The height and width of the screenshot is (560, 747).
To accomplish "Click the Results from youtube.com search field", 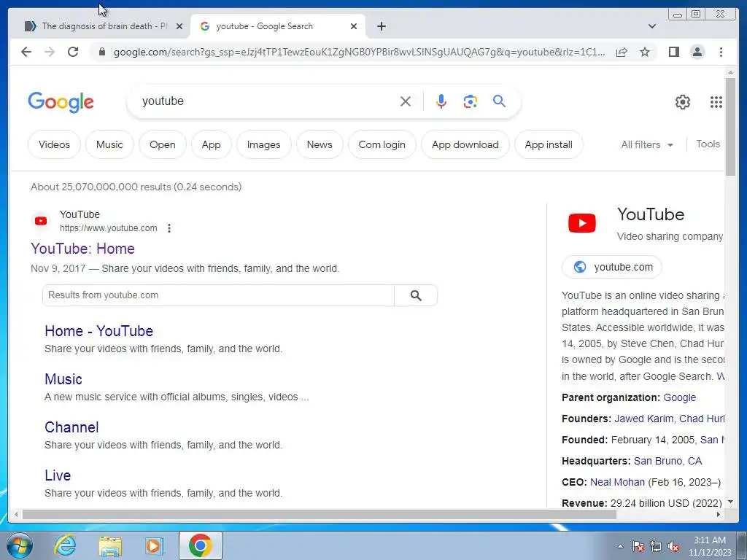I will coord(218,295).
